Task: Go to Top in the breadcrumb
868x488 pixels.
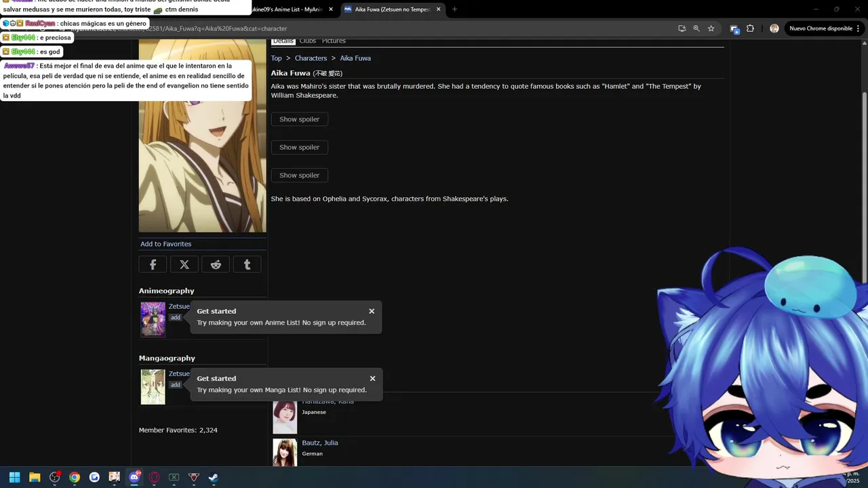Action: [277, 58]
